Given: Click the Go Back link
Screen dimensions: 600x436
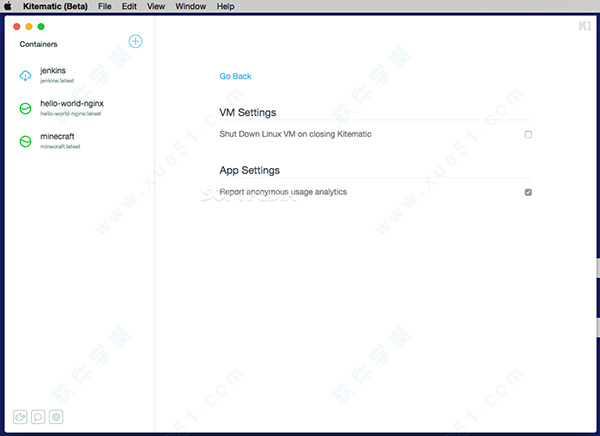Looking at the screenshot, I should 235,76.
